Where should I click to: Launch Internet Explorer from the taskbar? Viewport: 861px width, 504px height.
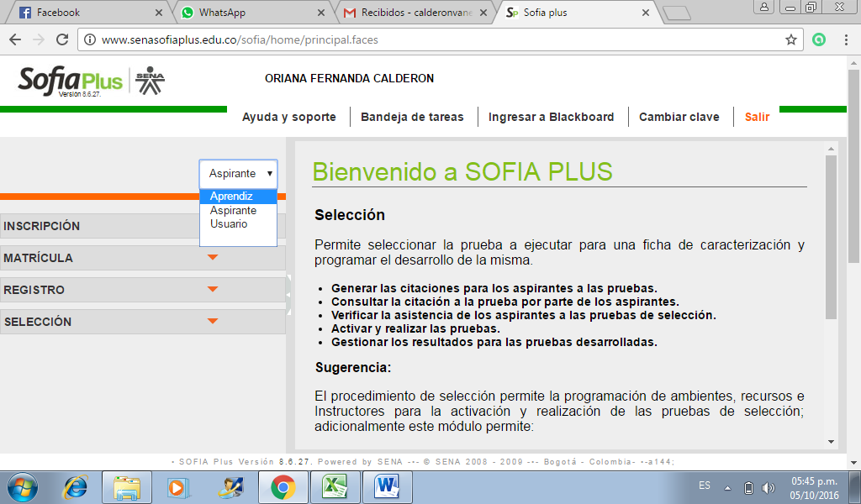pyautogui.click(x=74, y=486)
